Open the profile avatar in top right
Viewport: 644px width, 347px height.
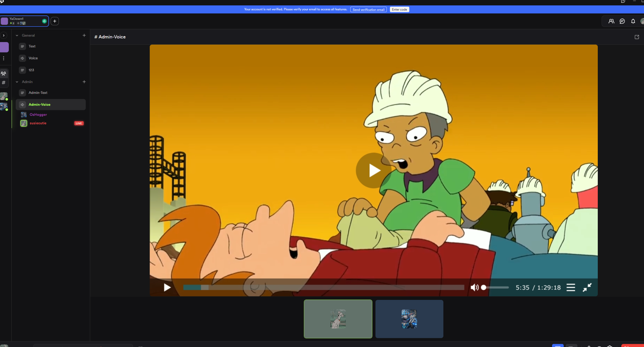coord(642,21)
